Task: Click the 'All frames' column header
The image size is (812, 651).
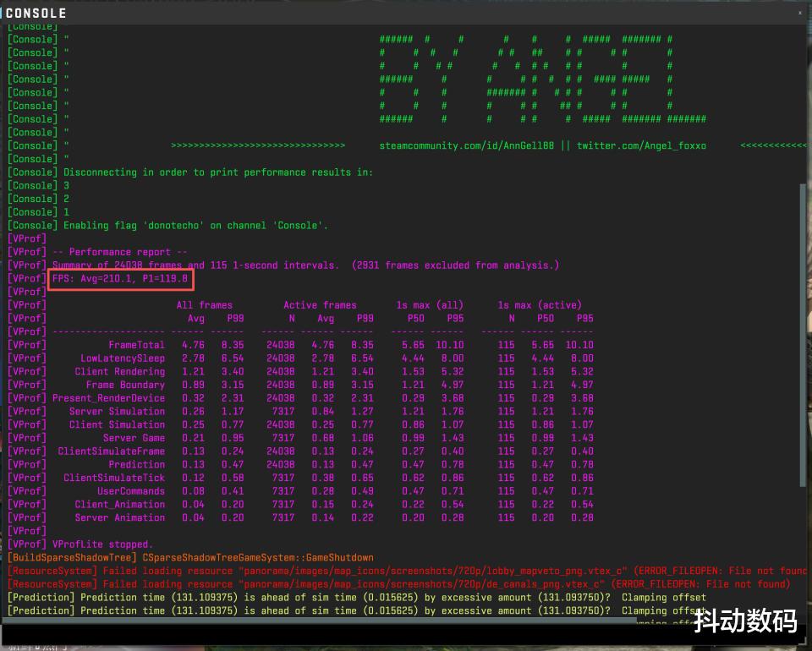Action: click(x=205, y=305)
